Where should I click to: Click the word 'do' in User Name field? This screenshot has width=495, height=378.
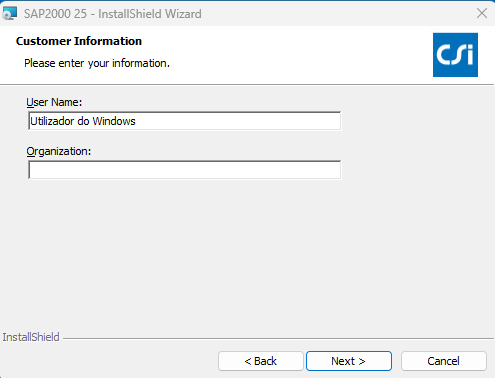click(x=83, y=121)
